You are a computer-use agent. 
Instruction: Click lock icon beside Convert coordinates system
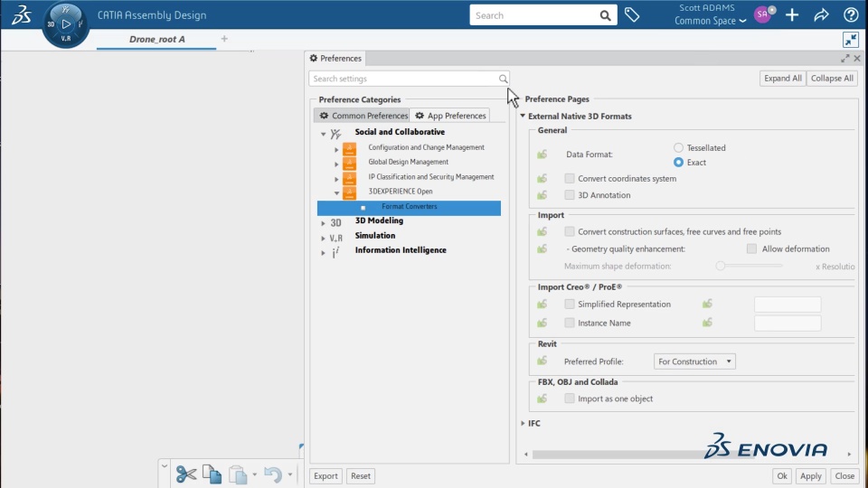542,179
